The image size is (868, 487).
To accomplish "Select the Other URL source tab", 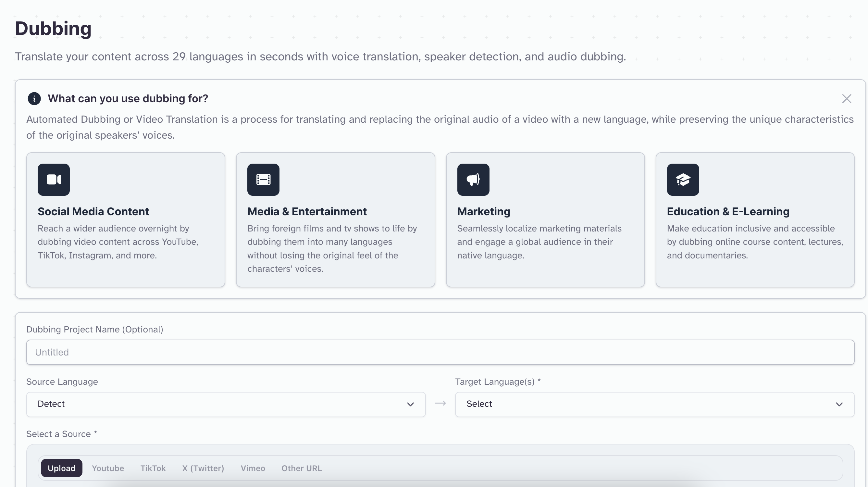I will point(302,468).
